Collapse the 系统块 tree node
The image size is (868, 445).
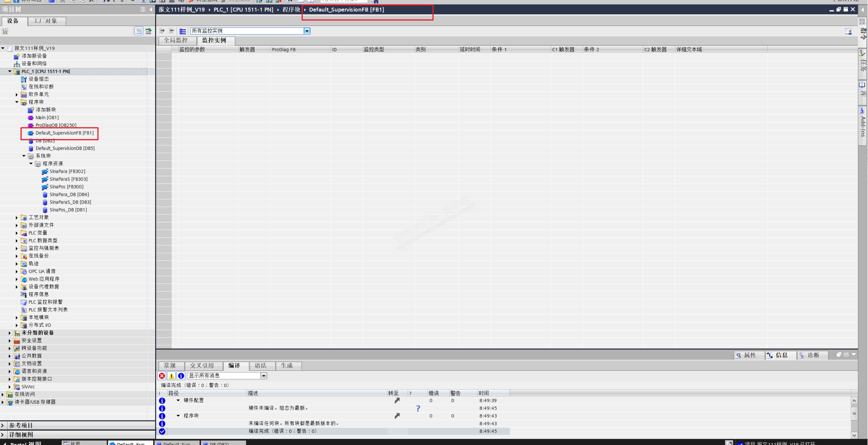tap(24, 156)
